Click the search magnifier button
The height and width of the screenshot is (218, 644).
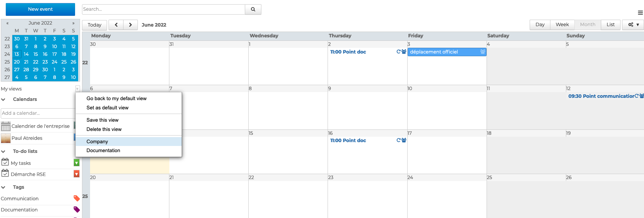pos(253,9)
